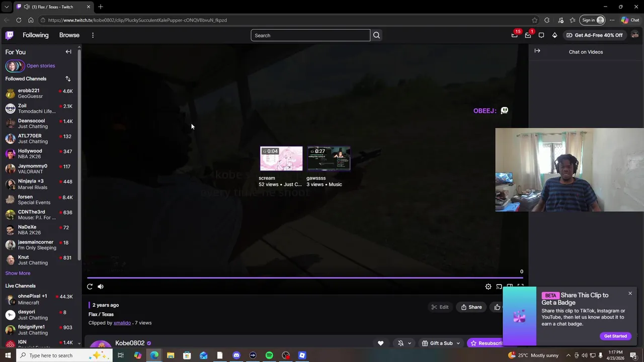Open clipper xmalido's profile link
Image resolution: width=644 pixels, height=362 pixels.
tap(122, 323)
